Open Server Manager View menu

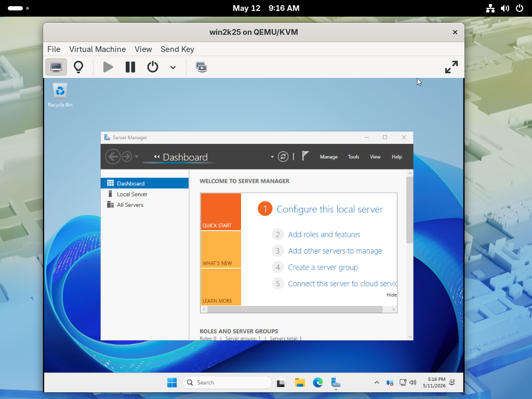pyautogui.click(x=375, y=157)
